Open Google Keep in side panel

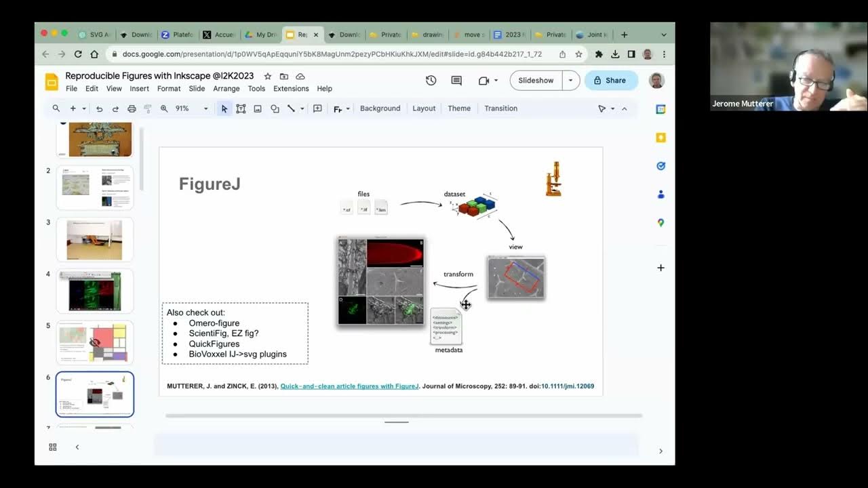(660, 138)
